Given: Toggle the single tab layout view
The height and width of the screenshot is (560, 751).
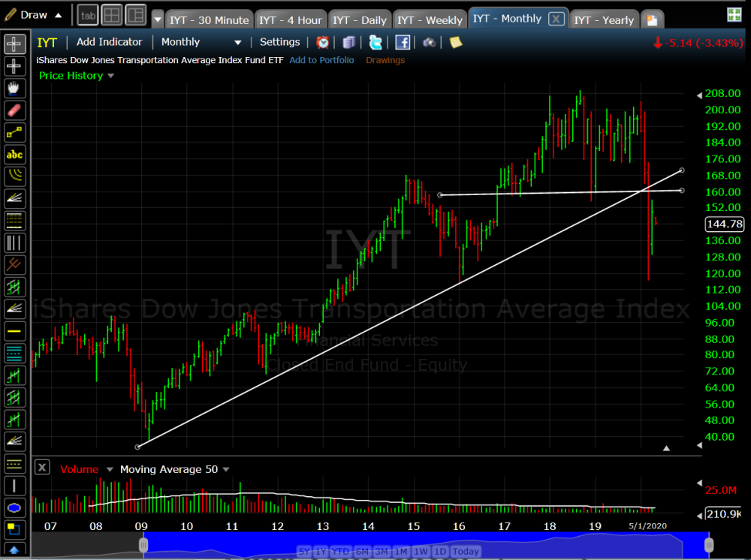Looking at the screenshot, I should click(88, 15).
